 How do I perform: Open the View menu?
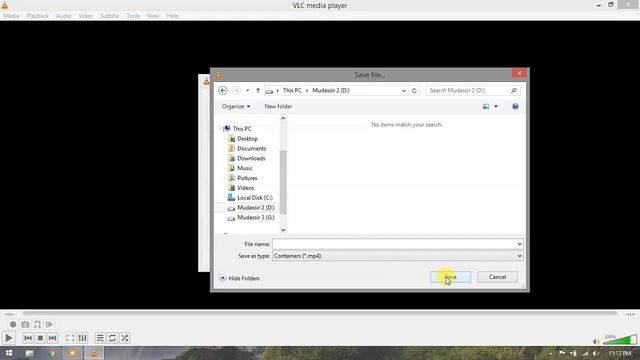[x=153, y=16]
